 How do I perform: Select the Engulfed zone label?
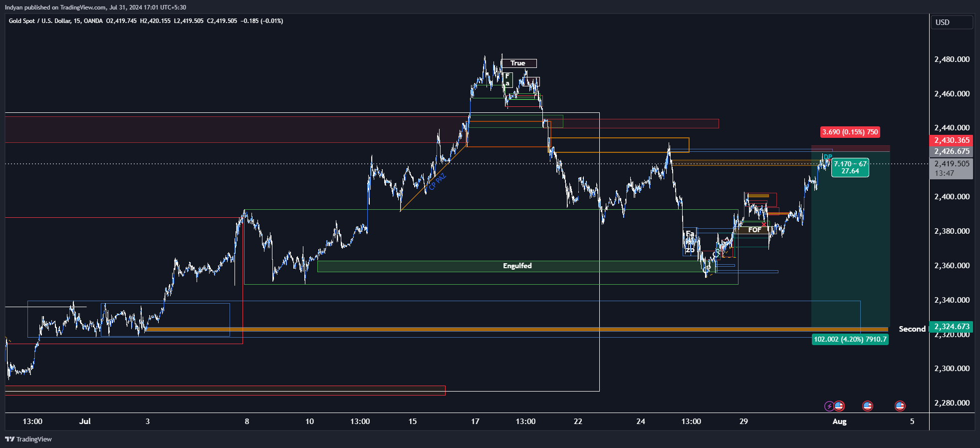[x=517, y=266]
